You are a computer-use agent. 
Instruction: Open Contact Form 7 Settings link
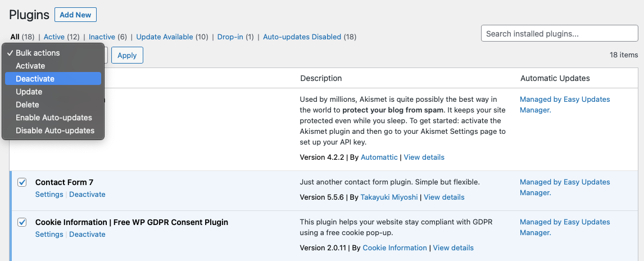pyautogui.click(x=49, y=195)
